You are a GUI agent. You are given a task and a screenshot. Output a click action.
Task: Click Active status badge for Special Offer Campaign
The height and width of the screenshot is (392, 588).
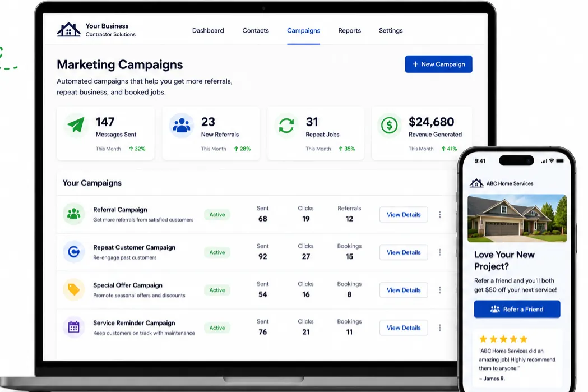tap(217, 290)
